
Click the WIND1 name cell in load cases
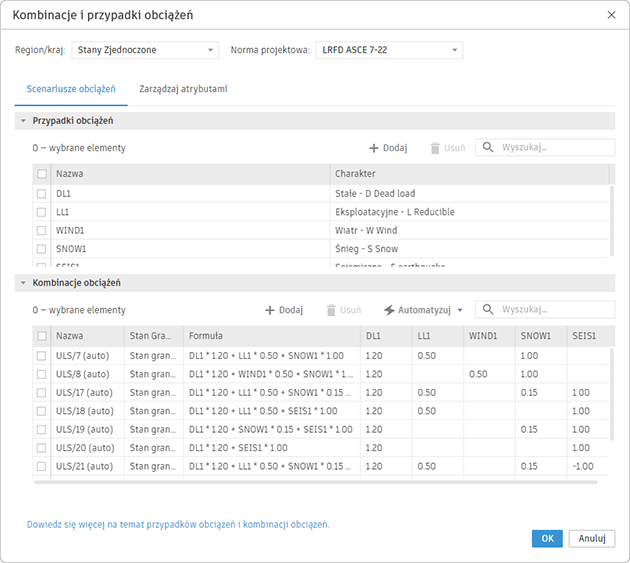pyautogui.click(x=190, y=231)
